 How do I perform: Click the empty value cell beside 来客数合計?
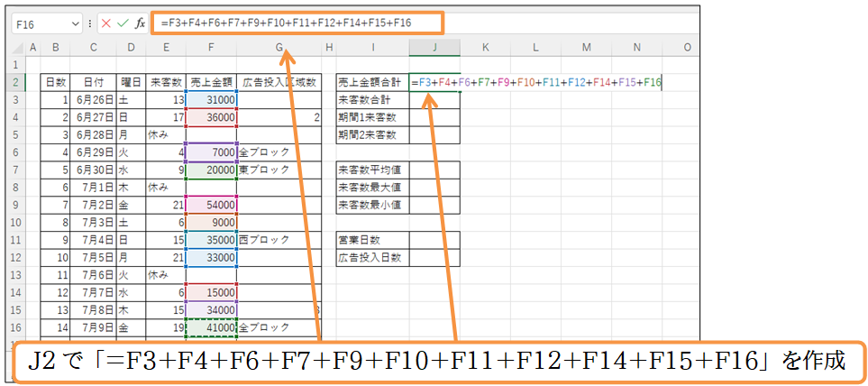(434, 100)
